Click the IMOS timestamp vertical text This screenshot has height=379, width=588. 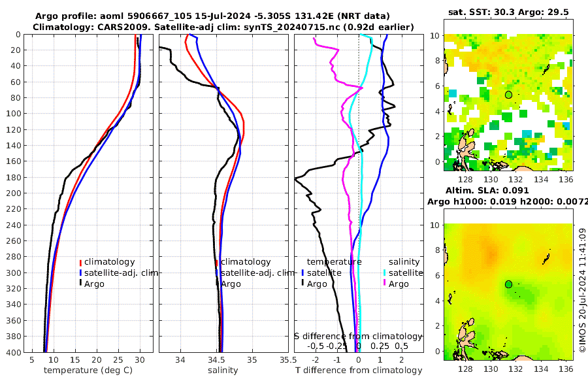click(x=582, y=290)
